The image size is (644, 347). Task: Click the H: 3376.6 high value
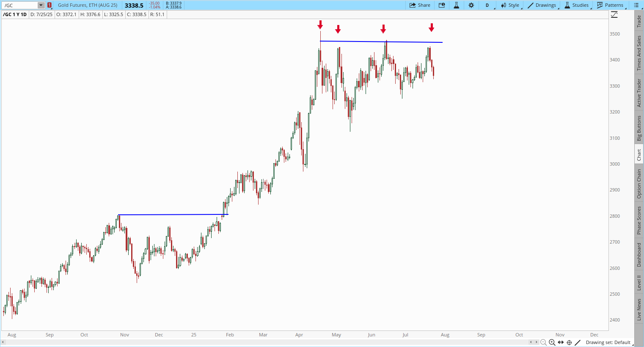tap(91, 14)
